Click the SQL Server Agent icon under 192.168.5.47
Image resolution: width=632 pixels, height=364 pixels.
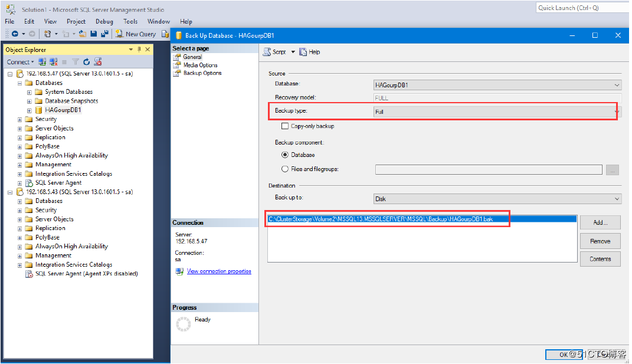pyautogui.click(x=28, y=183)
